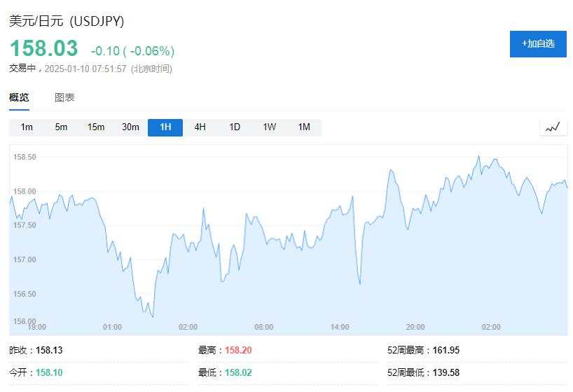Image resolution: width=573 pixels, height=392 pixels.
Task: Choose the 1M monthly interval
Action: [304, 127]
